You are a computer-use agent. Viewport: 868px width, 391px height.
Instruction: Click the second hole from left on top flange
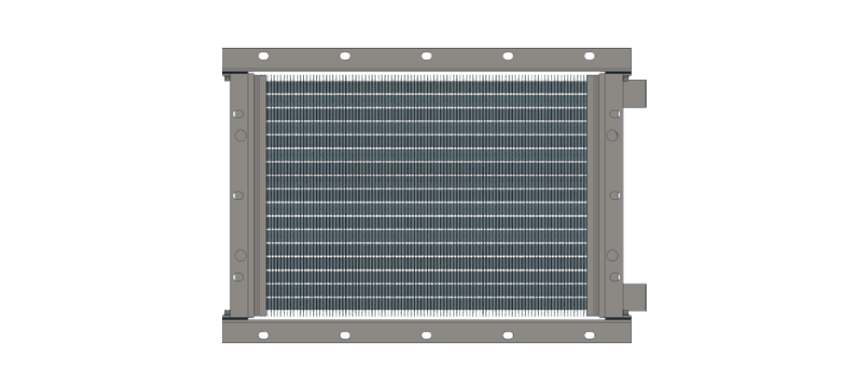[x=345, y=56]
